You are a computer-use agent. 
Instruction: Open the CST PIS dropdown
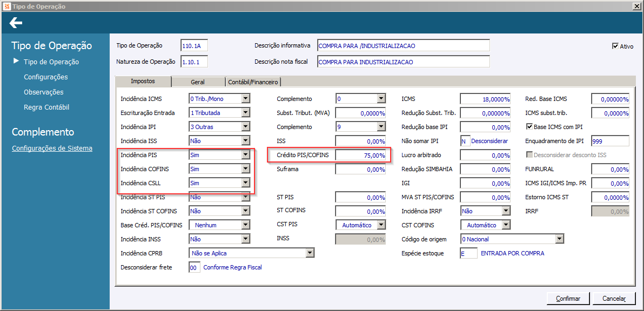[x=381, y=225]
